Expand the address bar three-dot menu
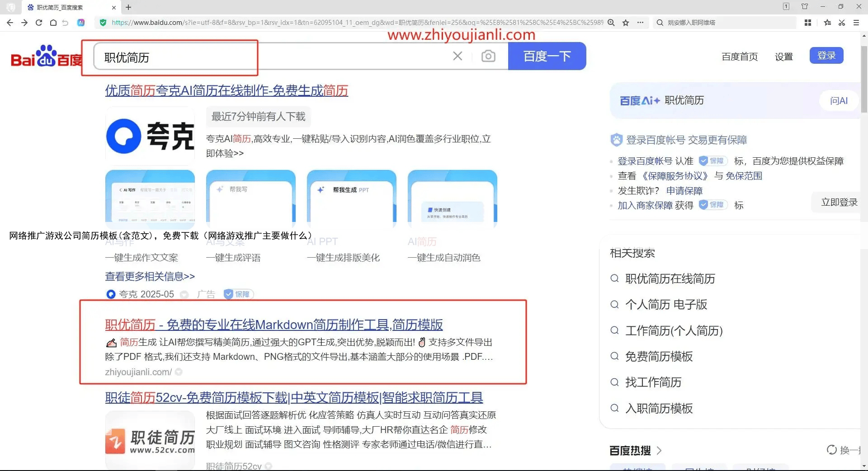The image size is (868, 471). point(640,23)
